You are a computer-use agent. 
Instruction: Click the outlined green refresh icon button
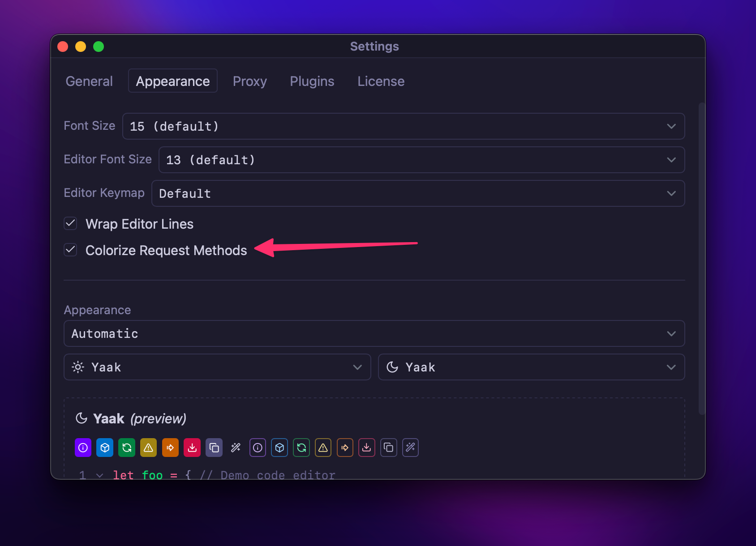pos(301,448)
